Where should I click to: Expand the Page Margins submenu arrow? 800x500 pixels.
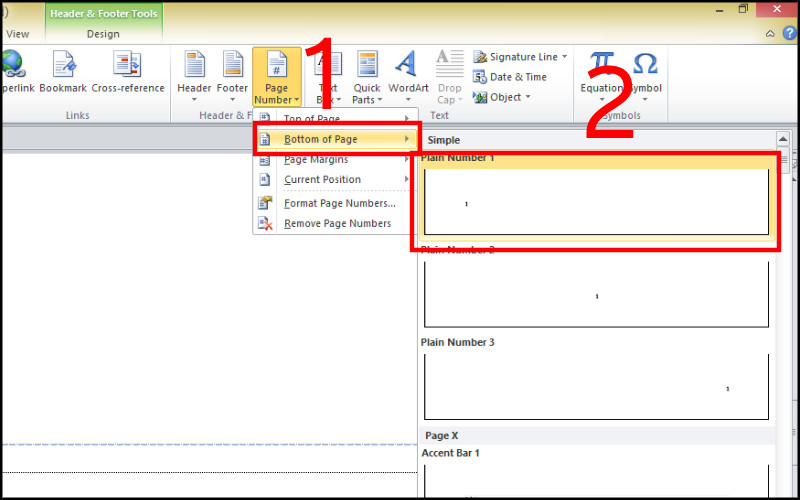[x=407, y=160]
